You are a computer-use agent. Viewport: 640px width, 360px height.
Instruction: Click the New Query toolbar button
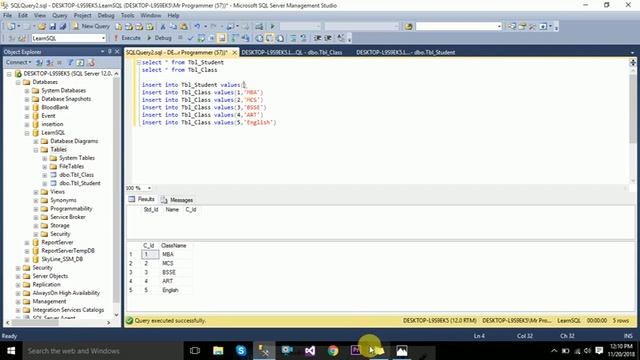tap(91, 26)
